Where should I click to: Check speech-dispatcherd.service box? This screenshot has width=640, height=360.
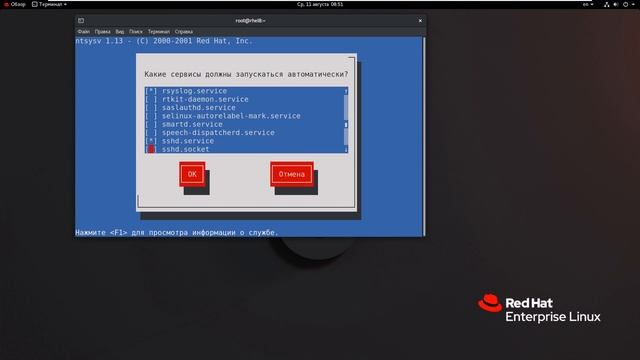point(151,133)
